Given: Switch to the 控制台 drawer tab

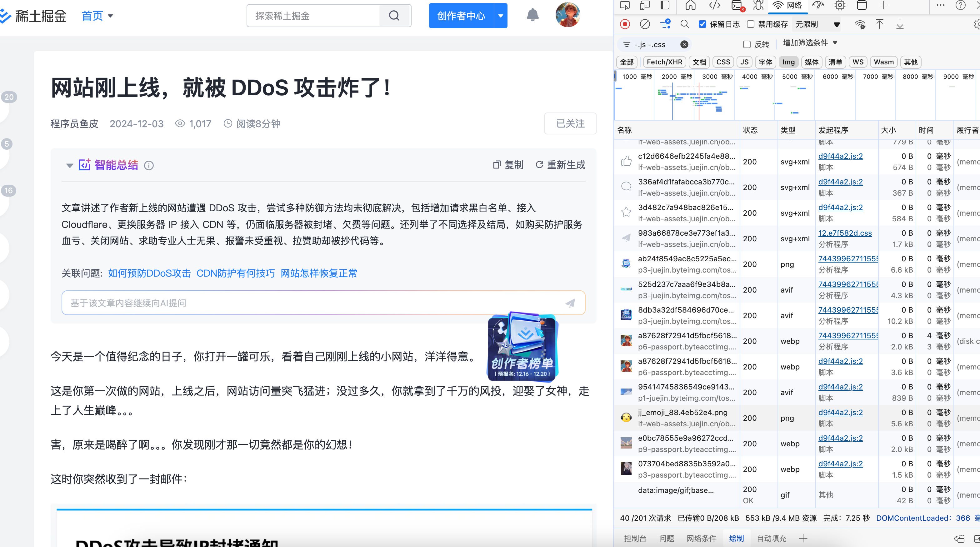Looking at the screenshot, I should tap(635, 538).
